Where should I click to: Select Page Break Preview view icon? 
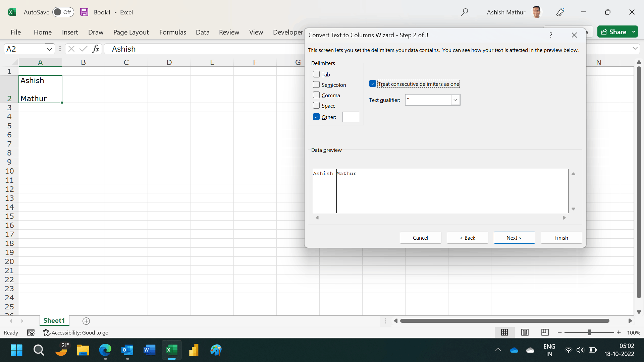click(545, 332)
